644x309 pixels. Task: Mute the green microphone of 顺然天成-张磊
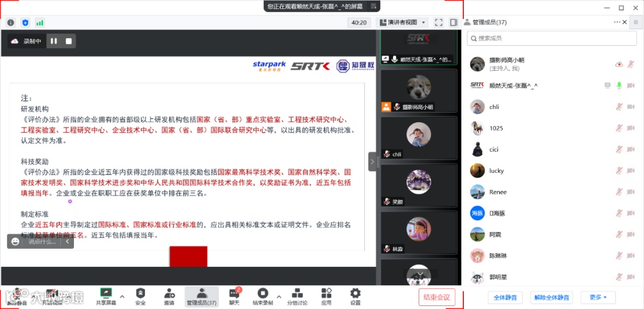click(619, 85)
